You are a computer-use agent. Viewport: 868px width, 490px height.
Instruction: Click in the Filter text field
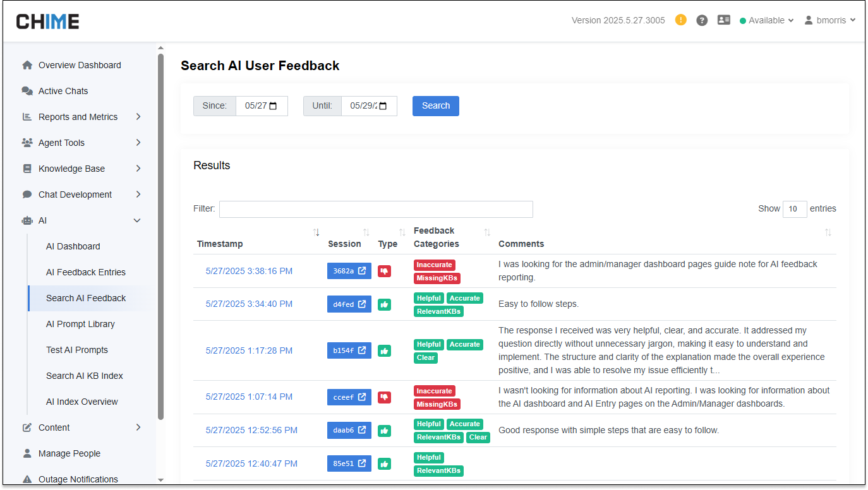click(x=376, y=209)
